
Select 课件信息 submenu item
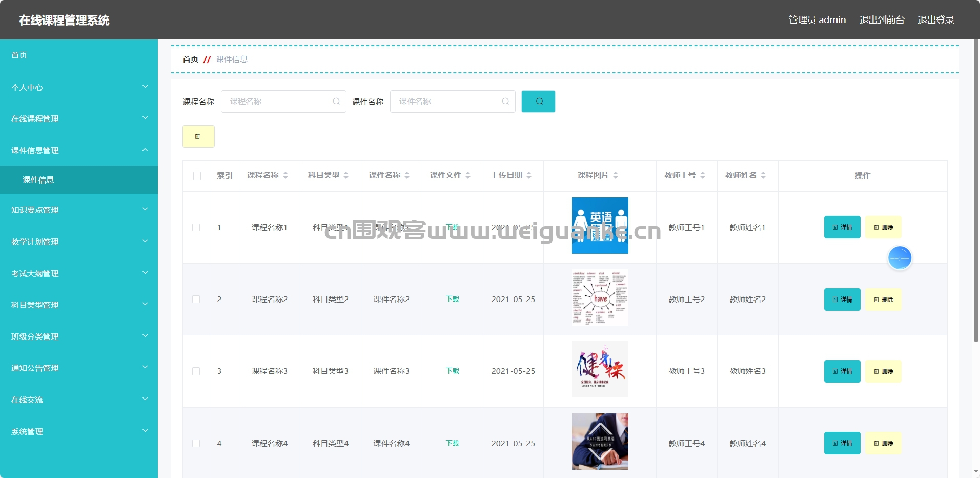coord(79,180)
